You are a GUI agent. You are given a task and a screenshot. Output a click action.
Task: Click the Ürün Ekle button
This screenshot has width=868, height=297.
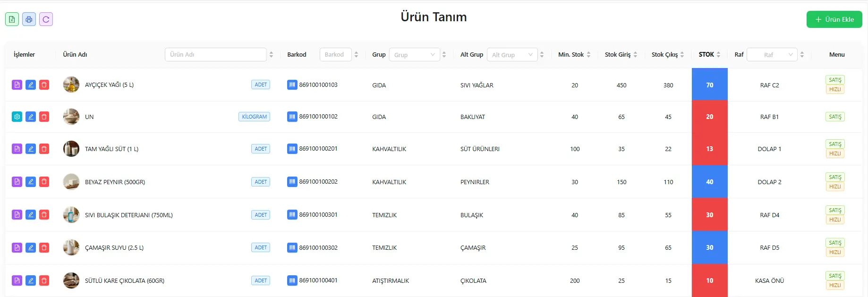[x=834, y=19]
